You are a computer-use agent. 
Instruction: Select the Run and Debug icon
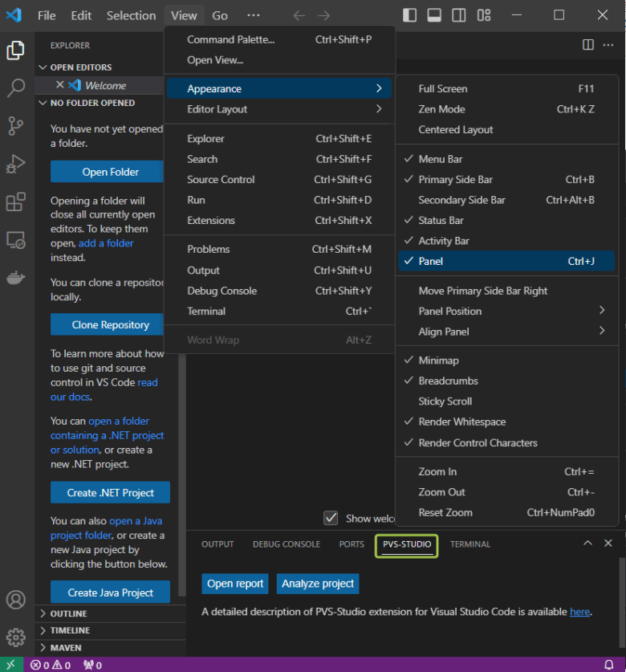pyautogui.click(x=16, y=163)
